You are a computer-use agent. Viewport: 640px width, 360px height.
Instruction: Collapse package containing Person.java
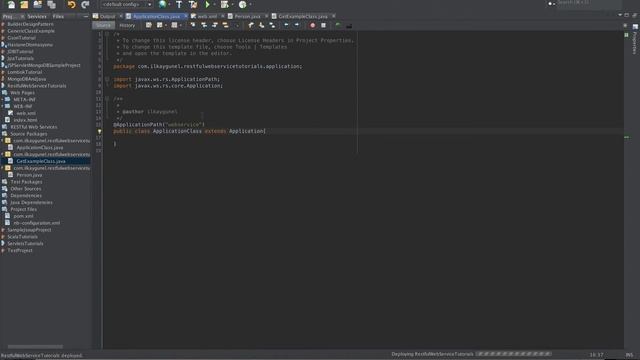click(x=2, y=168)
